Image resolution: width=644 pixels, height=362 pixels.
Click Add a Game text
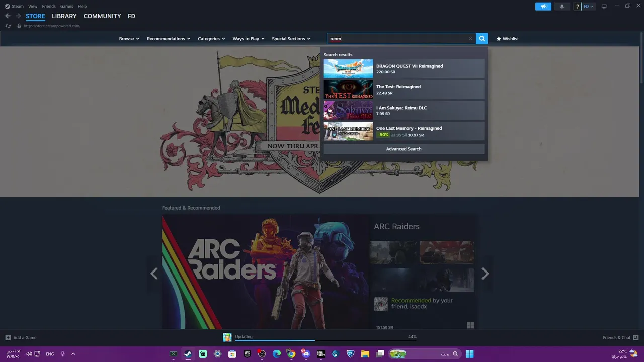(25, 338)
